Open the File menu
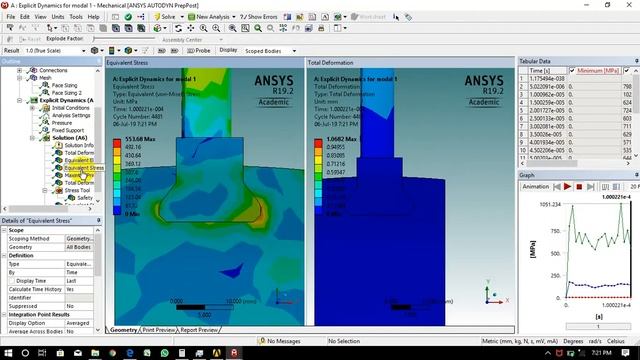 pyautogui.click(x=11, y=17)
